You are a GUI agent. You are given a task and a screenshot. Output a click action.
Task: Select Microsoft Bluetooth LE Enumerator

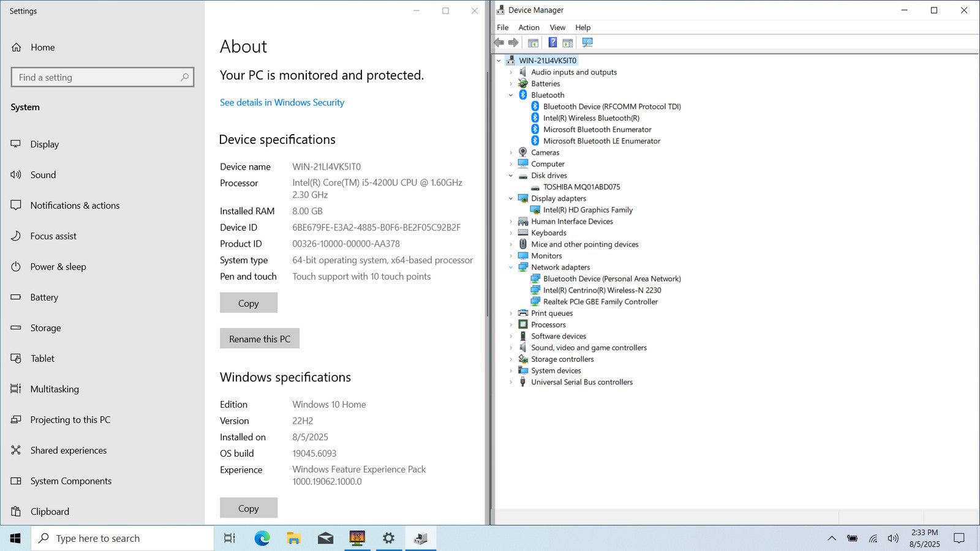tap(601, 141)
